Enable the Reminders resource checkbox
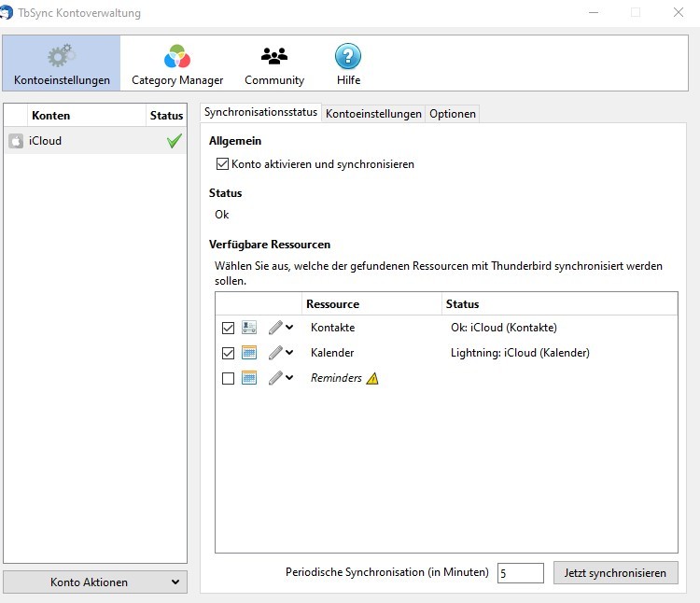The height and width of the screenshot is (603, 700). pyautogui.click(x=229, y=378)
